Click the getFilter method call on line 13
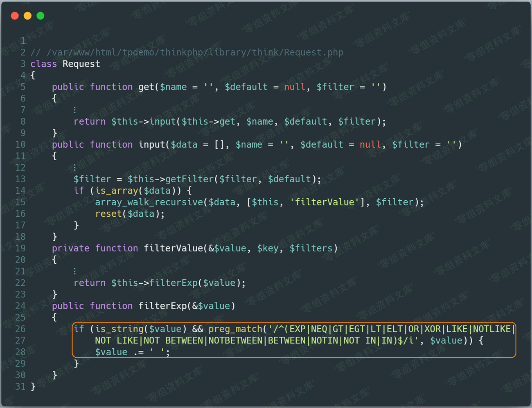The height and width of the screenshot is (408, 532). (x=189, y=179)
